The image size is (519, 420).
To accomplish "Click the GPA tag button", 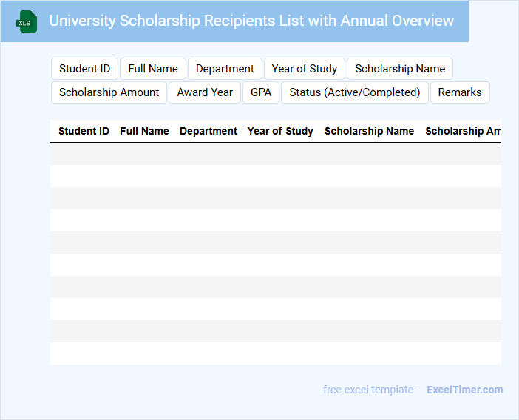I will click(261, 92).
